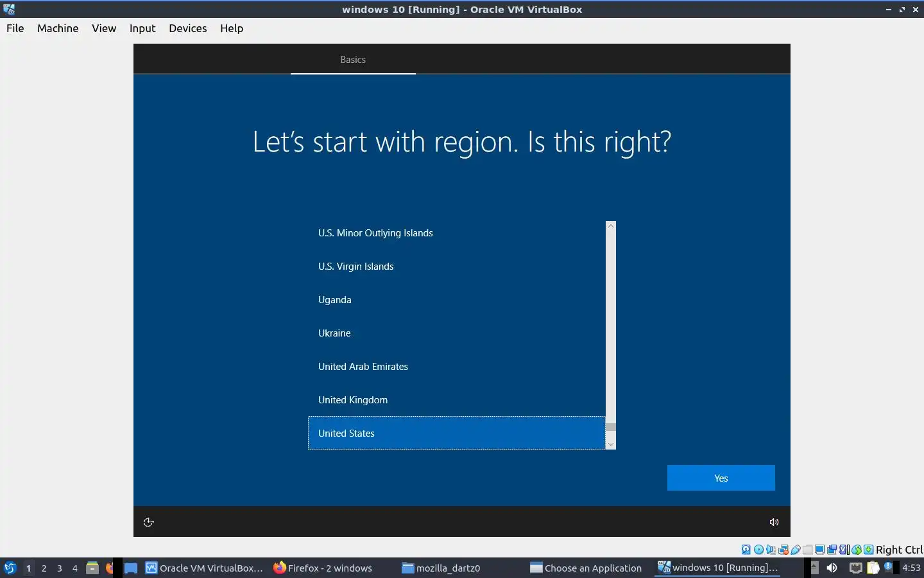Open the Machine menu

click(x=58, y=28)
